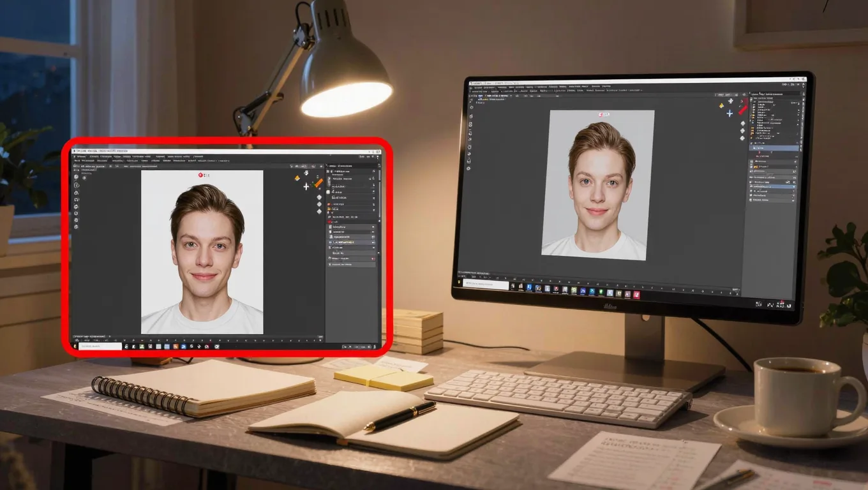Click the taskbar search box on the monitor
This screenshot has height=490, width=868.
[x=486, y=285]
